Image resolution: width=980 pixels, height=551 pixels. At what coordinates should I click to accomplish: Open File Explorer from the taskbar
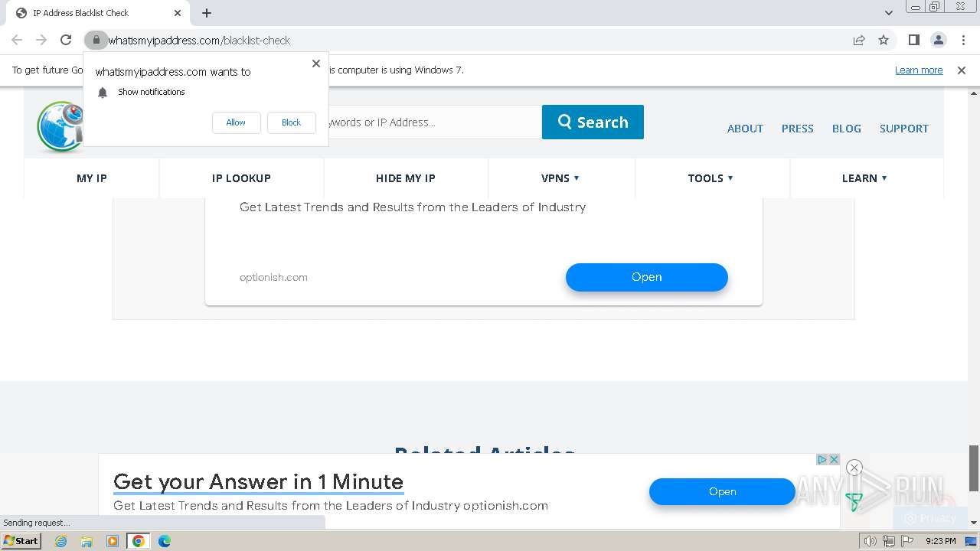pos(87,541)
